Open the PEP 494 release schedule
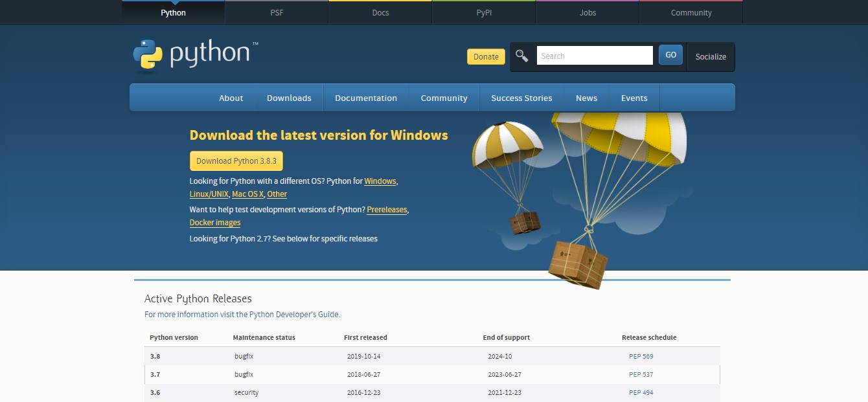The width and height of the screenshot is (868, 402). 641,393
